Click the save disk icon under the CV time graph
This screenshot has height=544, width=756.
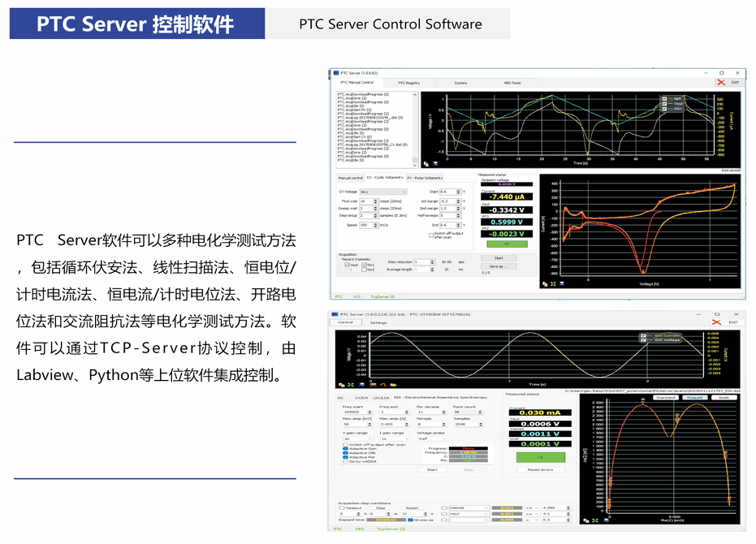point(435,164)
